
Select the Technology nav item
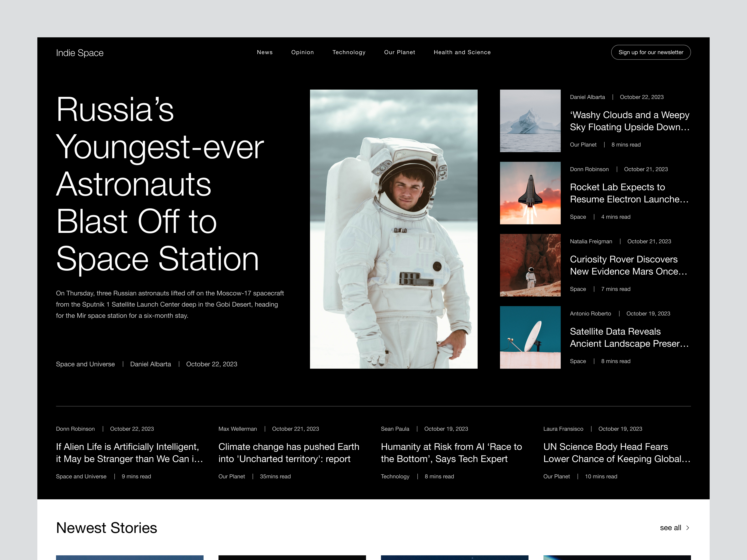349,52
